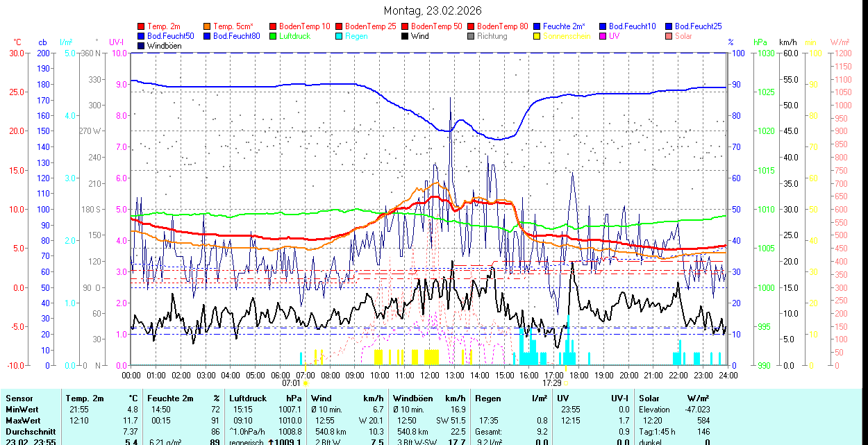Click the yellow Sonnenschein legend square
Screen dimensions: 868x445
tap(537, 36)
